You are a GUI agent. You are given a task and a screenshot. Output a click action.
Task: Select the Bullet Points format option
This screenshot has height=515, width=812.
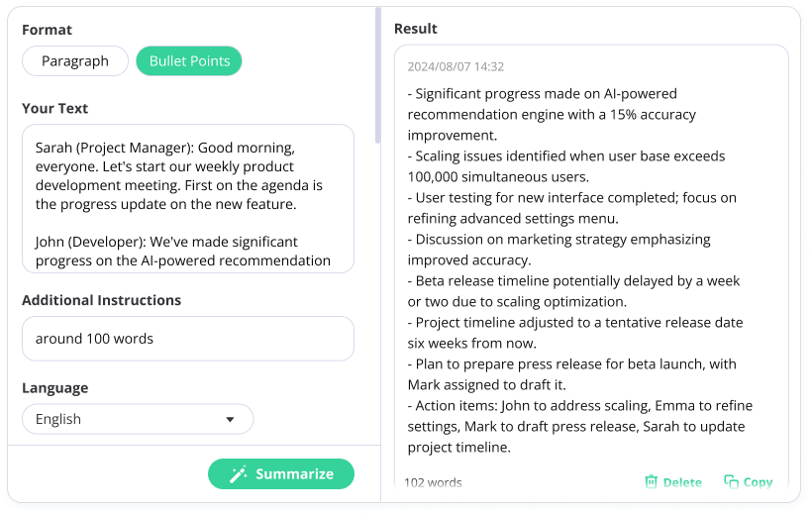tap(189, 61)
